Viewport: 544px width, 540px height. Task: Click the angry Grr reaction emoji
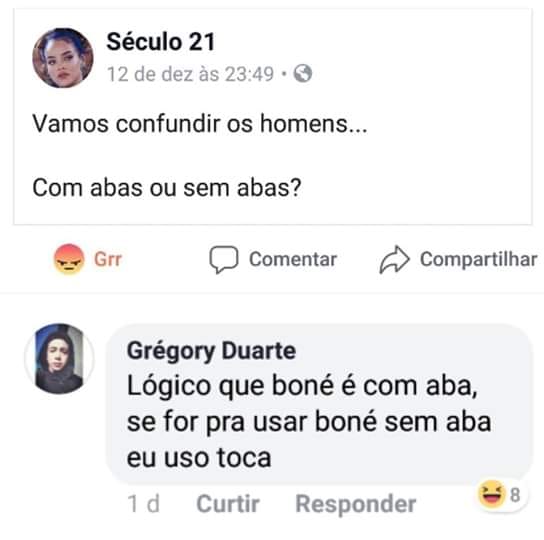pos(69,259)
